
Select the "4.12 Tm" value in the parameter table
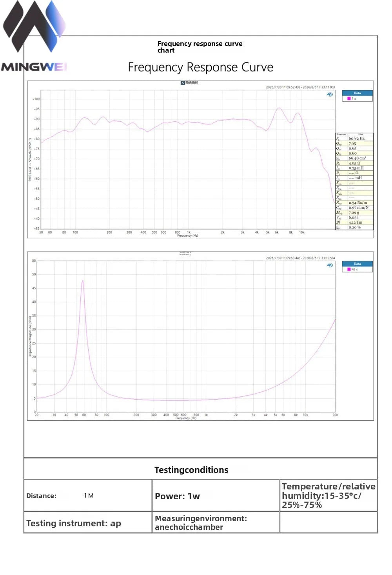tap(356, 222)
